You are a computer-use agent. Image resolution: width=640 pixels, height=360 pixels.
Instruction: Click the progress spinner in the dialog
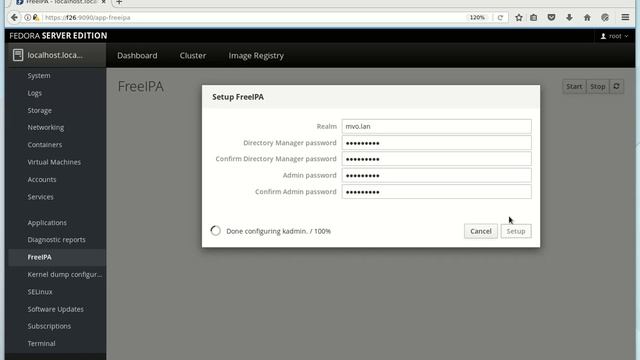pyautogui.click(x=216, y=231)
